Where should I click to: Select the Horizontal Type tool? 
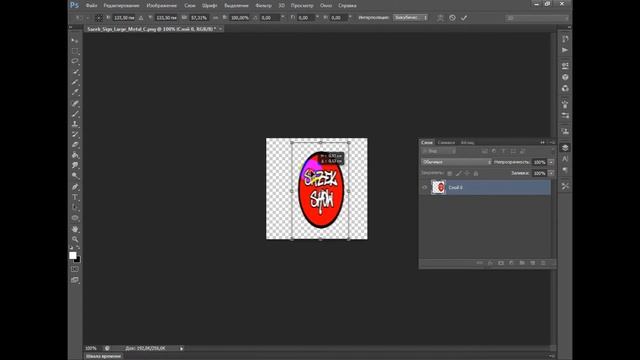point(75,197)
